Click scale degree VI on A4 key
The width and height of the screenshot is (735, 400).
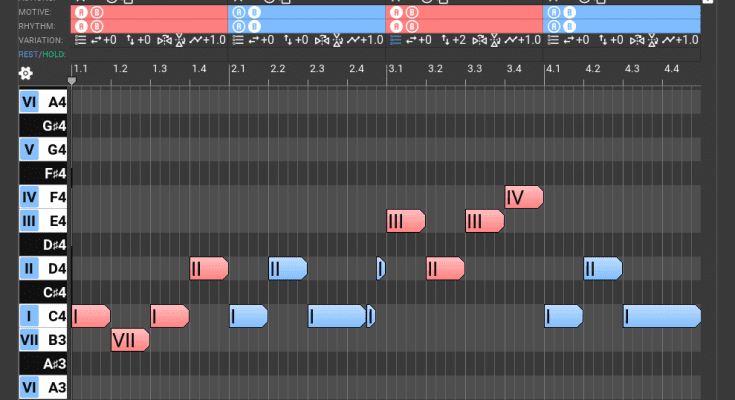click(28, 101)
